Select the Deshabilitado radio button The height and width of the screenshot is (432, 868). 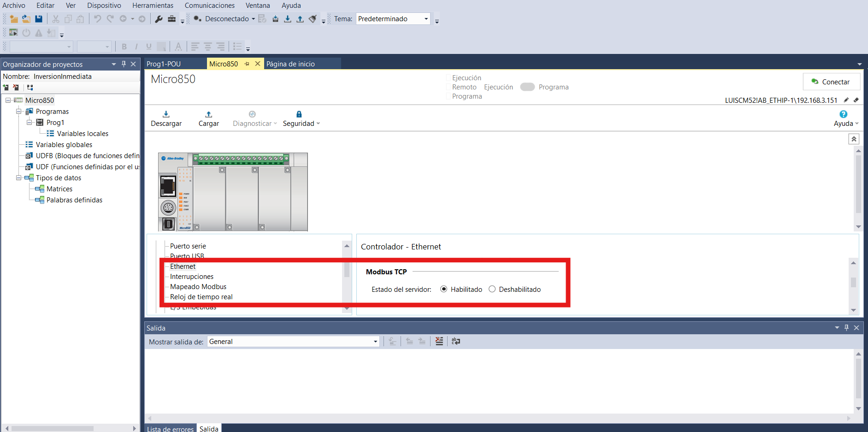pyautogui.click(x=492, y=289)
